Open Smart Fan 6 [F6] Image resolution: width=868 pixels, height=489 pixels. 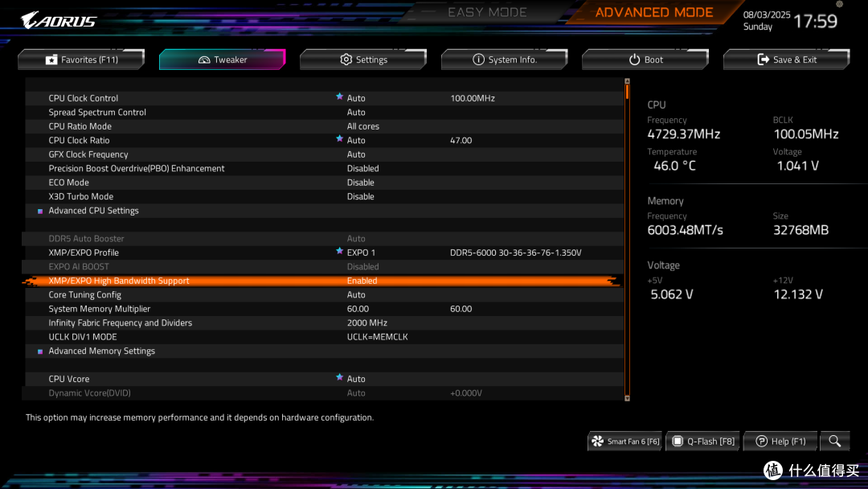coord(625,442)
